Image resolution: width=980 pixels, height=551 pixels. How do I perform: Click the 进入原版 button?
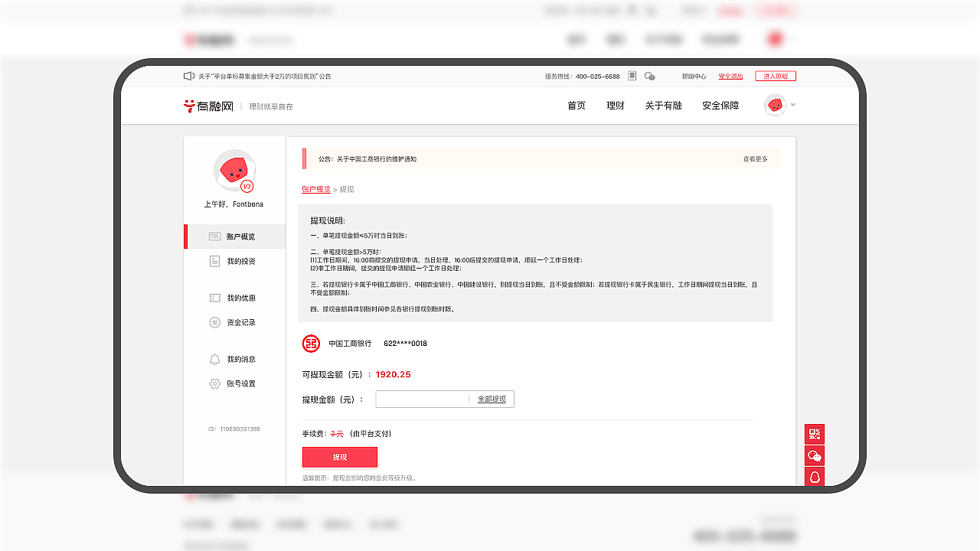coord(776,76)
